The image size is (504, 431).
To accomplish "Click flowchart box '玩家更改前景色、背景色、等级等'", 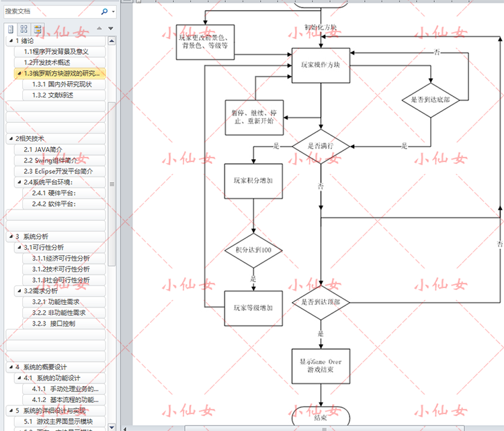I will click(205, 42).
